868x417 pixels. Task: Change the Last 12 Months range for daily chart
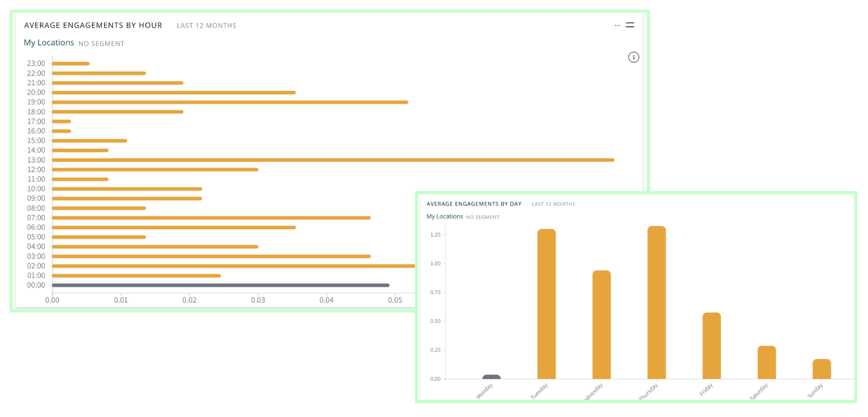(553, 204)
